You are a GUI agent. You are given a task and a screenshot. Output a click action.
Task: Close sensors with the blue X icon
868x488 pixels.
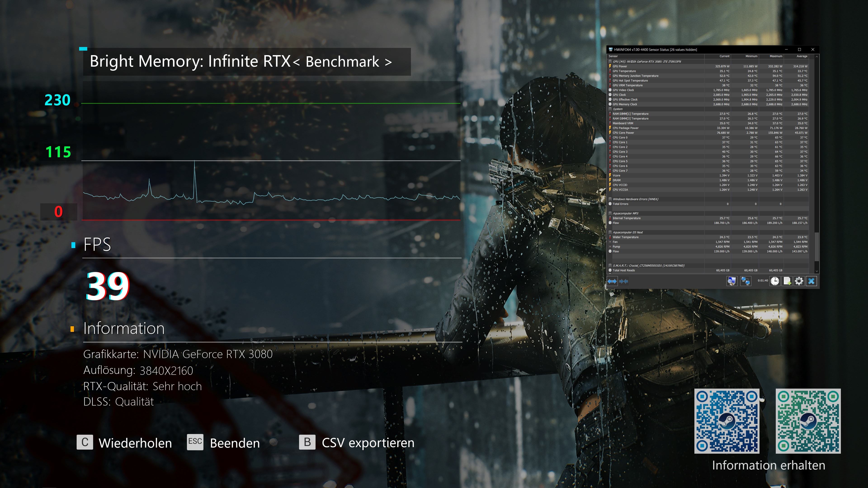tap(811, 281)
